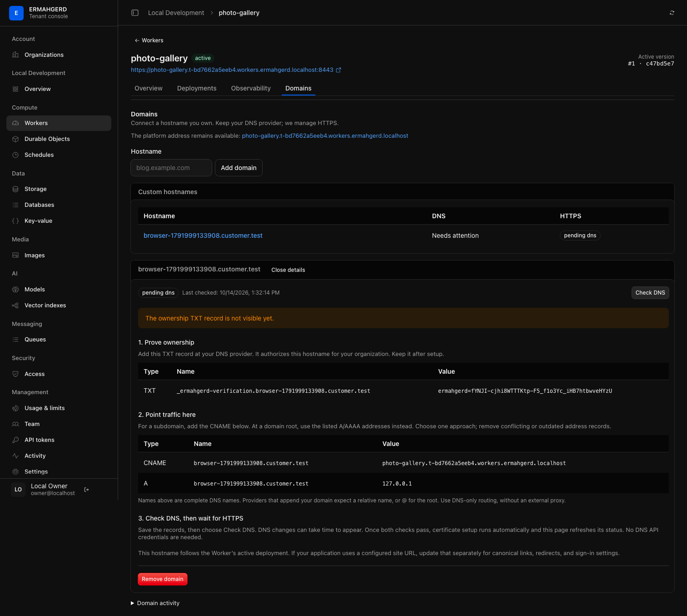
Task: Open the browser-1791999133908.customer.test hostname link in table
Action: 203,235
